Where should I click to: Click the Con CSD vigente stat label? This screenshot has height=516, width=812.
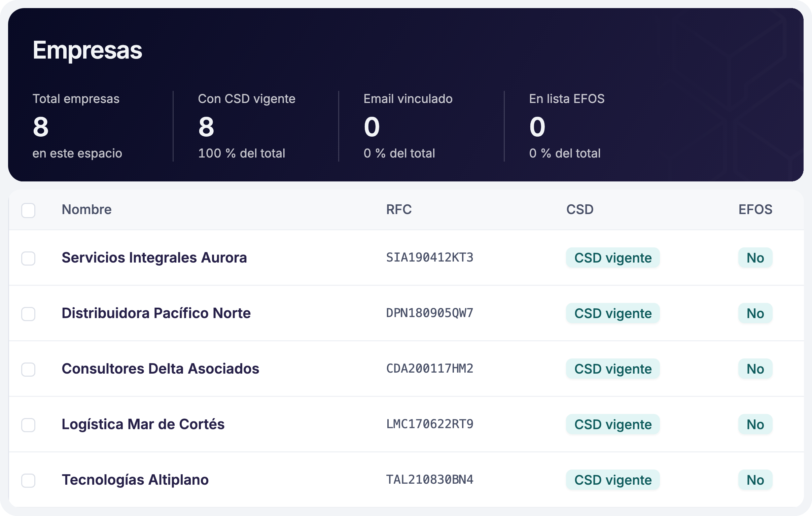pyautogui.click(x=247, y=99)
